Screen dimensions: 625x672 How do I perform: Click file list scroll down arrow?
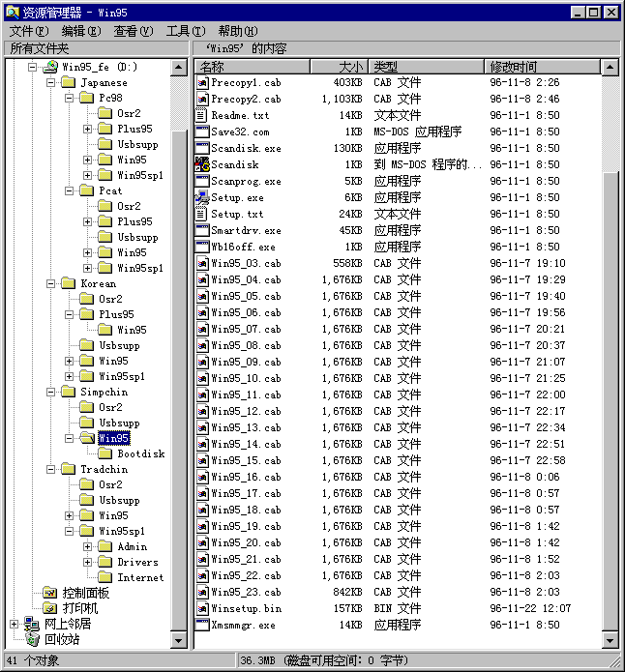coord(610,640)
